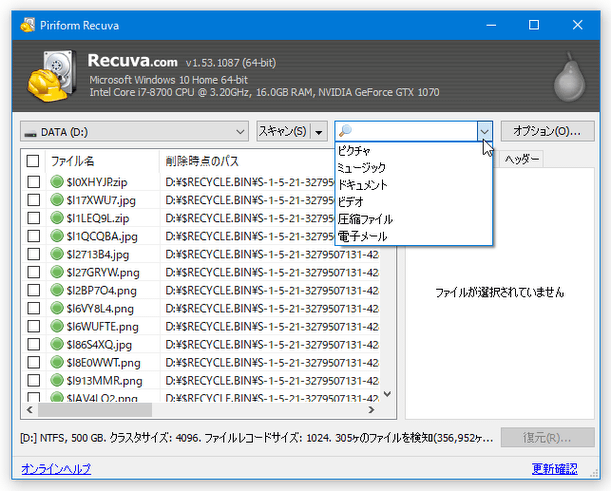The image size is (611, 491).
Task: Click the green status dot for $I2BP7O4.png
Action: (x=57, y=290)
